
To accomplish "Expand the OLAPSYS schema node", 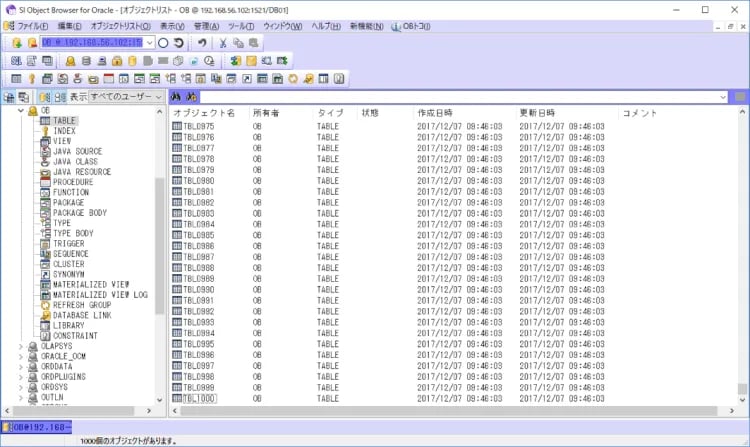I will coord(21,346).
